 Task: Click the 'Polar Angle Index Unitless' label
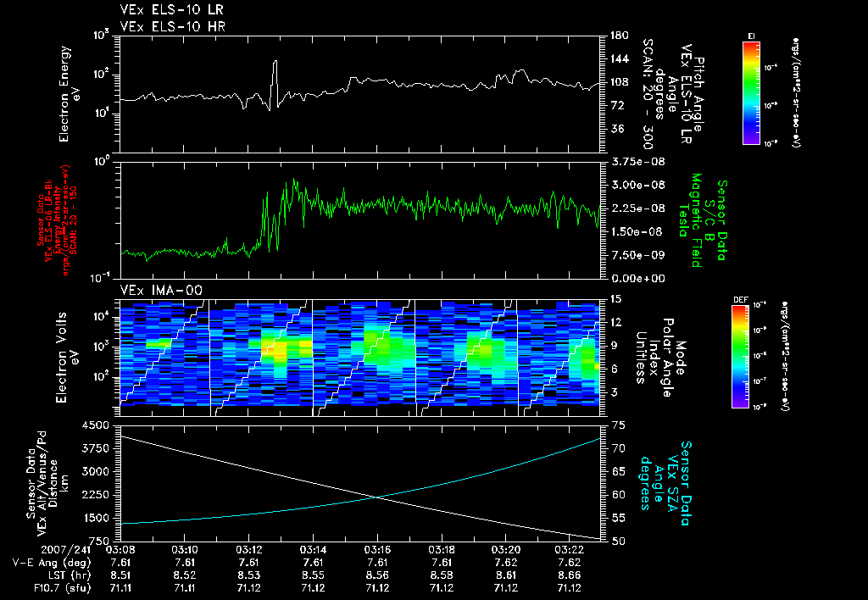click(654, 358)
